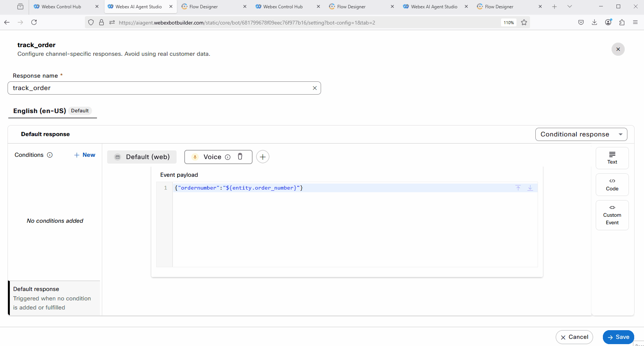Add a Custom Event block
This screenshot has height=346, width=644.
612,215
